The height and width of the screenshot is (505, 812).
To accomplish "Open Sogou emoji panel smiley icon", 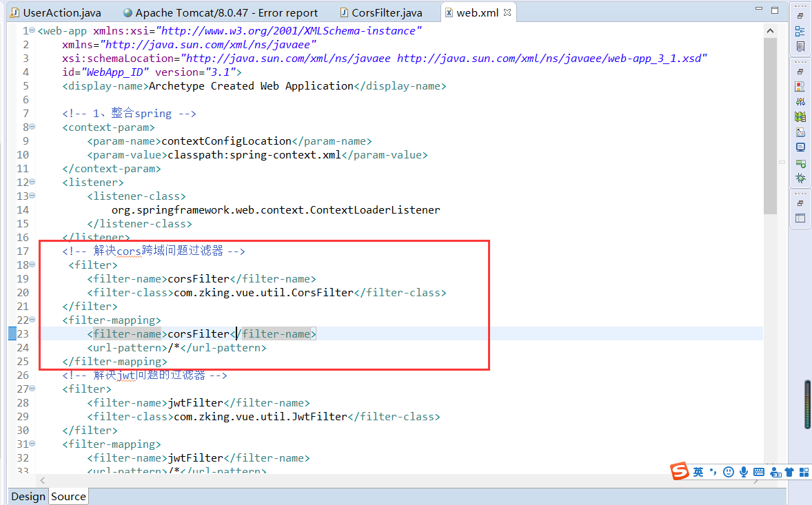I will coord(729,472).
